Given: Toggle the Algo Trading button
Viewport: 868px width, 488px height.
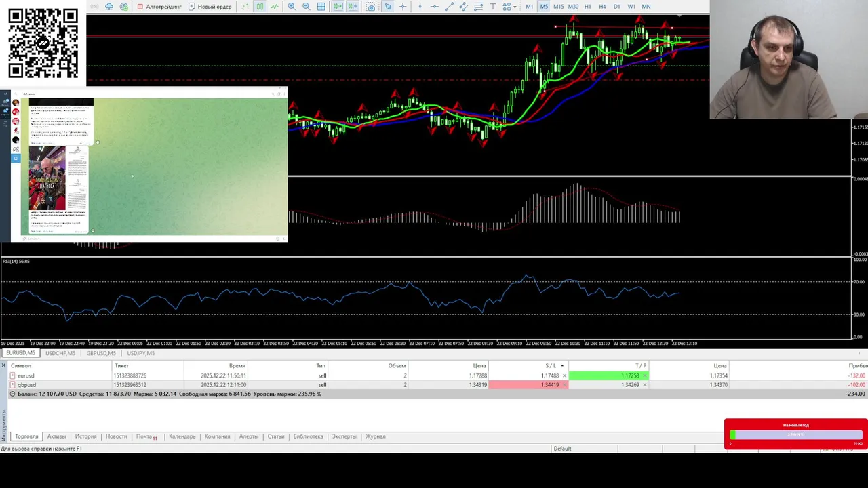Looking at the screenshot, I should (160, 6).
